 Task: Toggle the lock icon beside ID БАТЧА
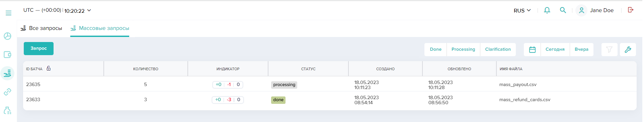(x=49, y=68)
